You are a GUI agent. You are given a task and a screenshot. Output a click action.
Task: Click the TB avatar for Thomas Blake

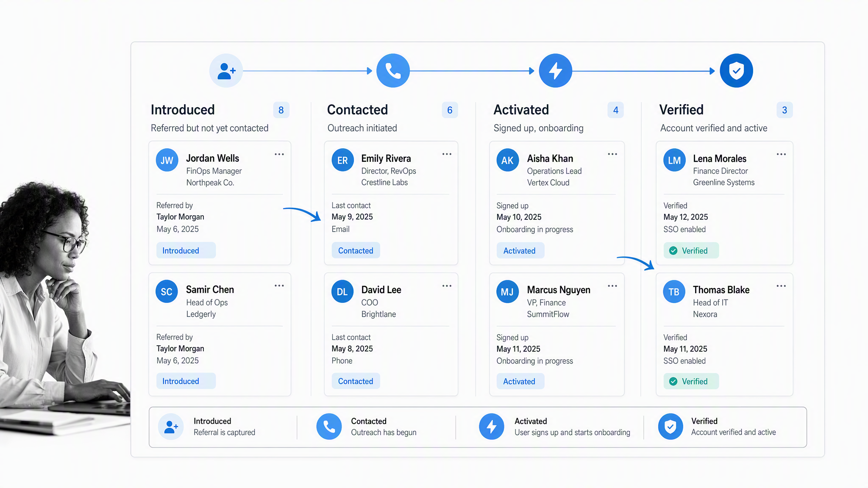coord(674,291)
